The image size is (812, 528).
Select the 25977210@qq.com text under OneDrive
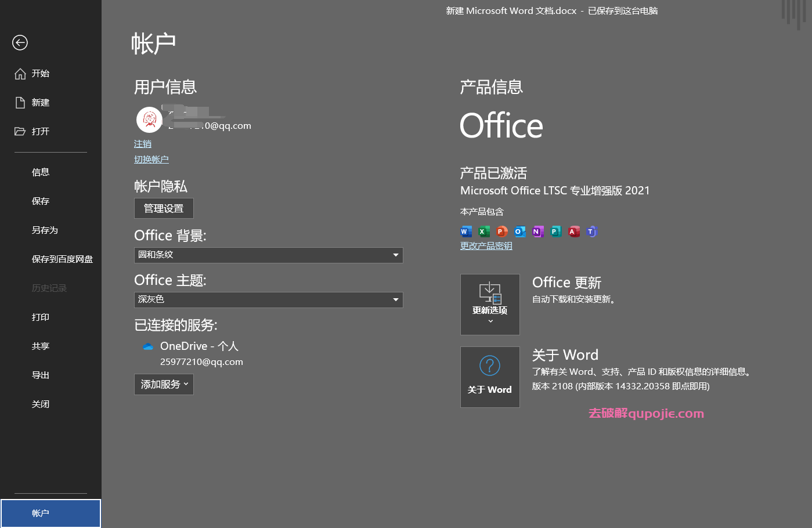[x=201, y=362]
